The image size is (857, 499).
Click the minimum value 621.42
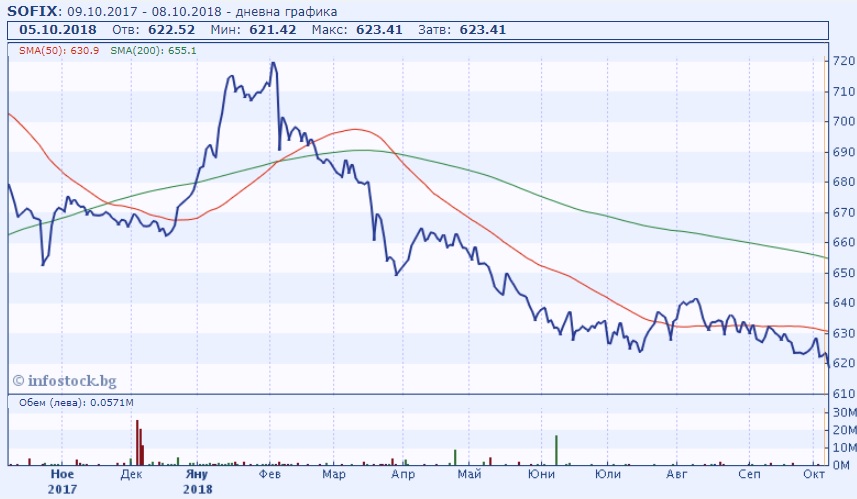(273, 30)
